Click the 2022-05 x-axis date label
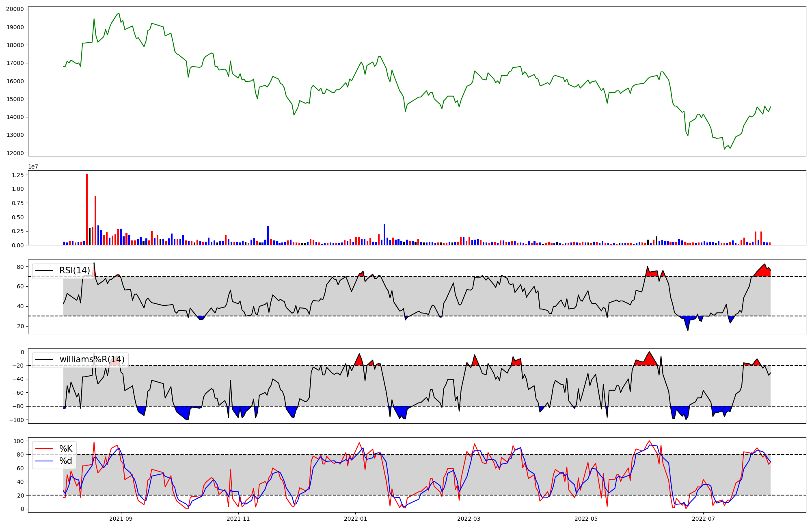The height and width of the screenshot is (528, 812). pos(586,519)
